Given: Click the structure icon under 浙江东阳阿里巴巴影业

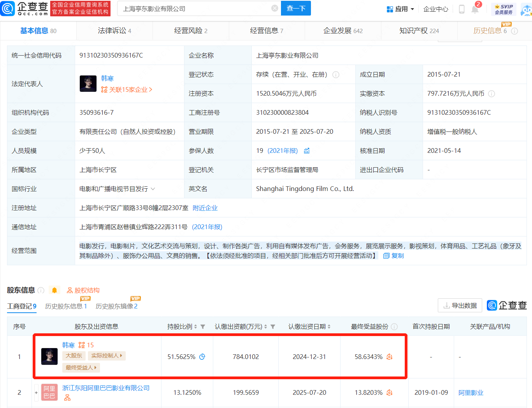Looking at the screenshot, I should click(x=67, y=397).
